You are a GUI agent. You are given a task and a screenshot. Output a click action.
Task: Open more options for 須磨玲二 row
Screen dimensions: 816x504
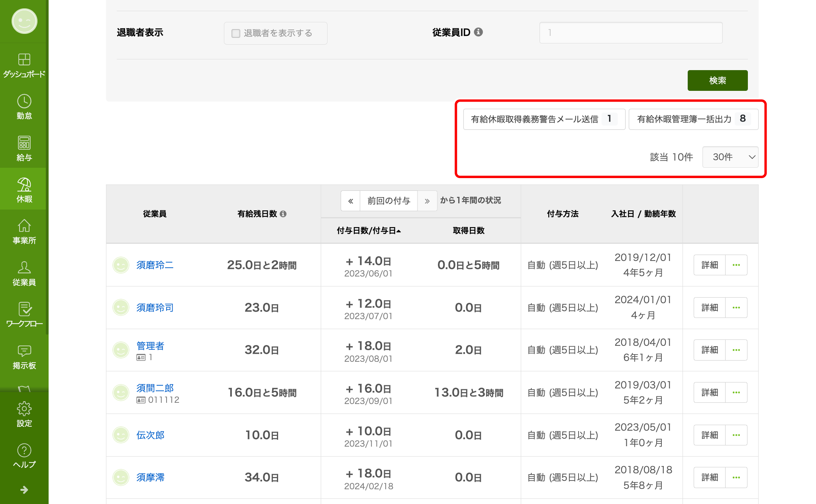pyautogui.click(x=736, y=265)
